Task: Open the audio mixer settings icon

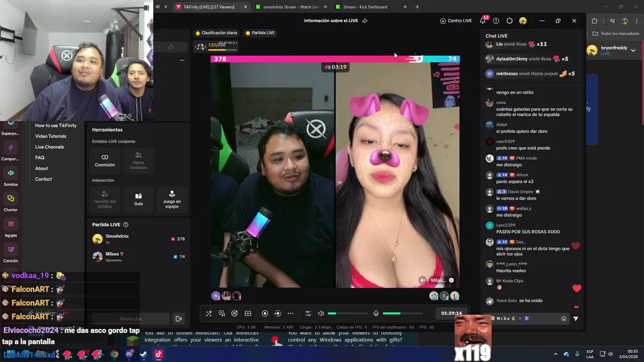Action: tap(308, 313)
